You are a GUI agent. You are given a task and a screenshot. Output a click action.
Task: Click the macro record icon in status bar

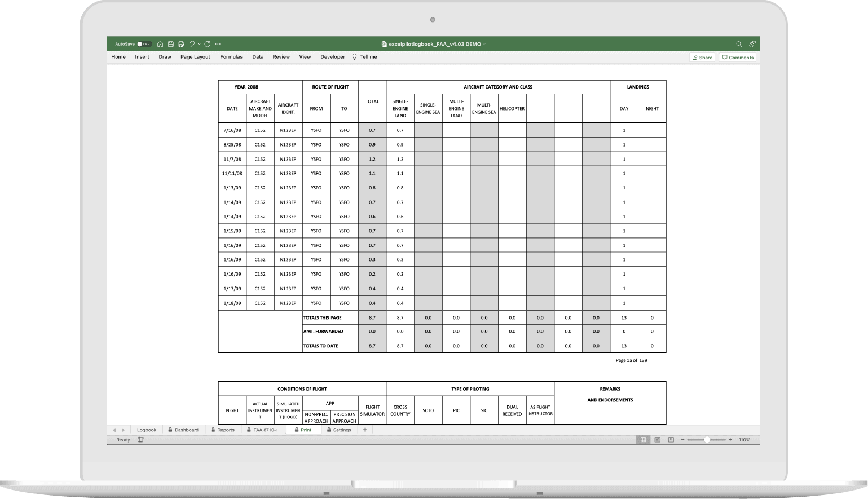[141, 440]
